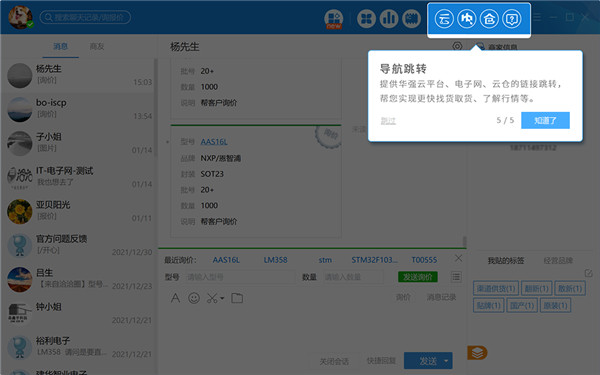Open the 云仓 warehouse icon
The width and height of the screenshot is (600, 375).
click(x=489, y=18)
